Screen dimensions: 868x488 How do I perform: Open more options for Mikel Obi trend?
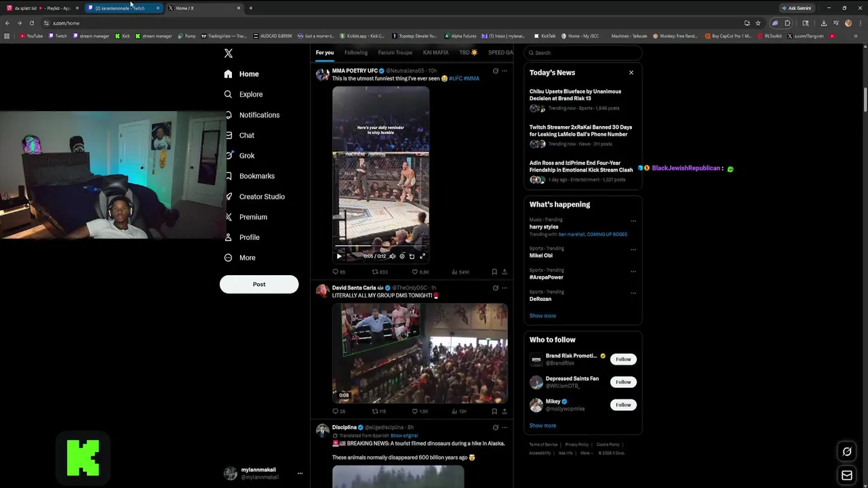(633, 249)
